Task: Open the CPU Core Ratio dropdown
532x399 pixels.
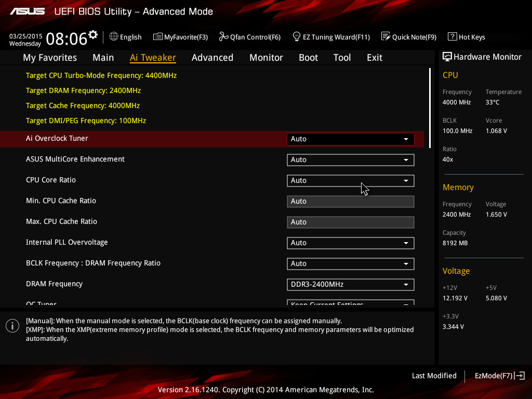Action: point(351,180)
